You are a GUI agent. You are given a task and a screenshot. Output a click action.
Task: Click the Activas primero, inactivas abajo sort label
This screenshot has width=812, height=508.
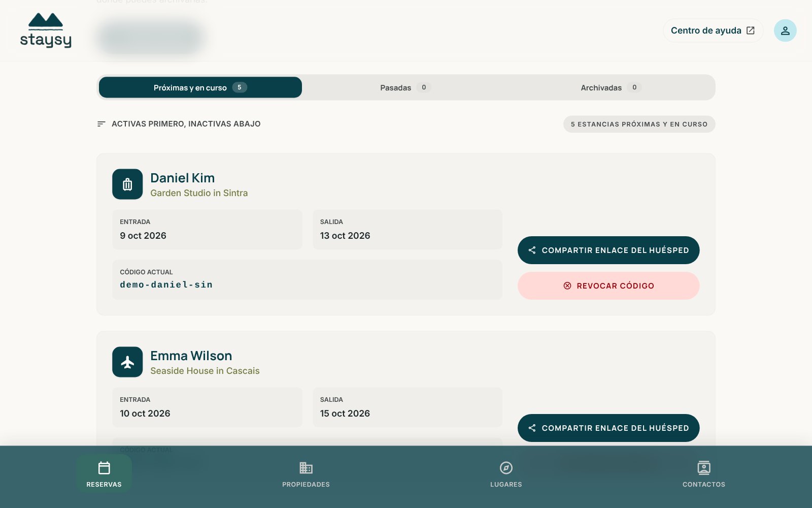coord(186,124)
